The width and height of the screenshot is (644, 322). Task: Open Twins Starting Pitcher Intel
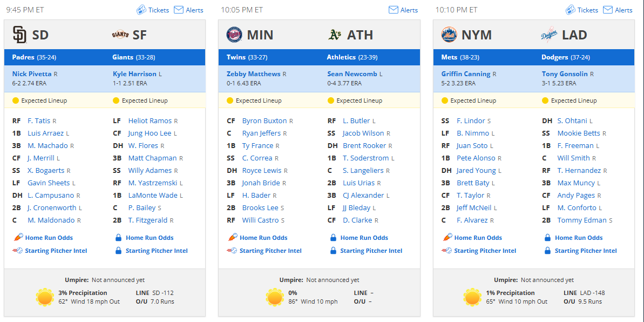270,251
